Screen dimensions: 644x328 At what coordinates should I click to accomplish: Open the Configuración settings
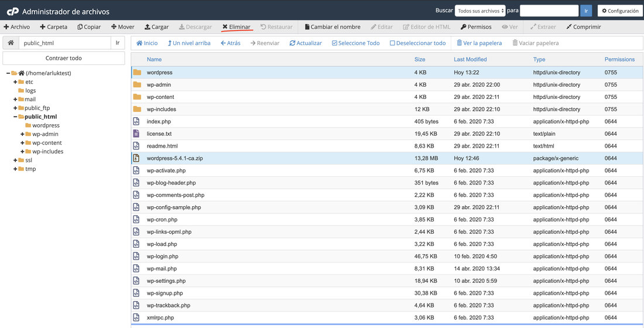pyautogui.click(x=620, y=11)
